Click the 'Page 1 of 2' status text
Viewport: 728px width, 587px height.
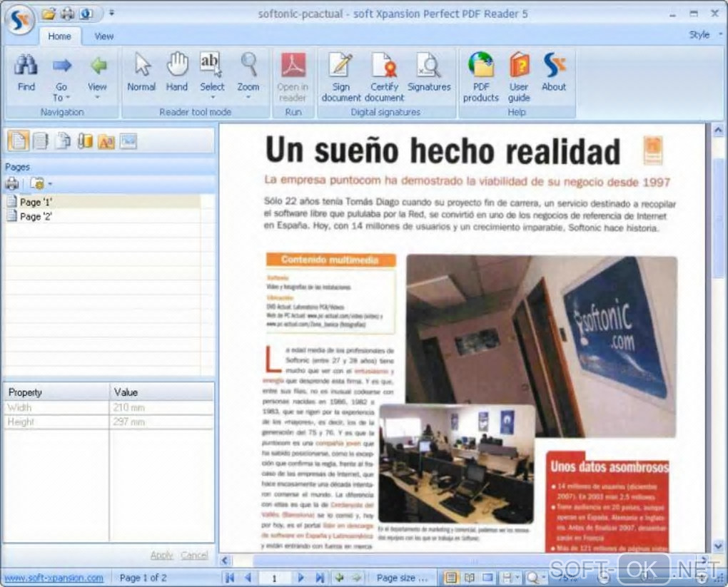coord(143,578)
